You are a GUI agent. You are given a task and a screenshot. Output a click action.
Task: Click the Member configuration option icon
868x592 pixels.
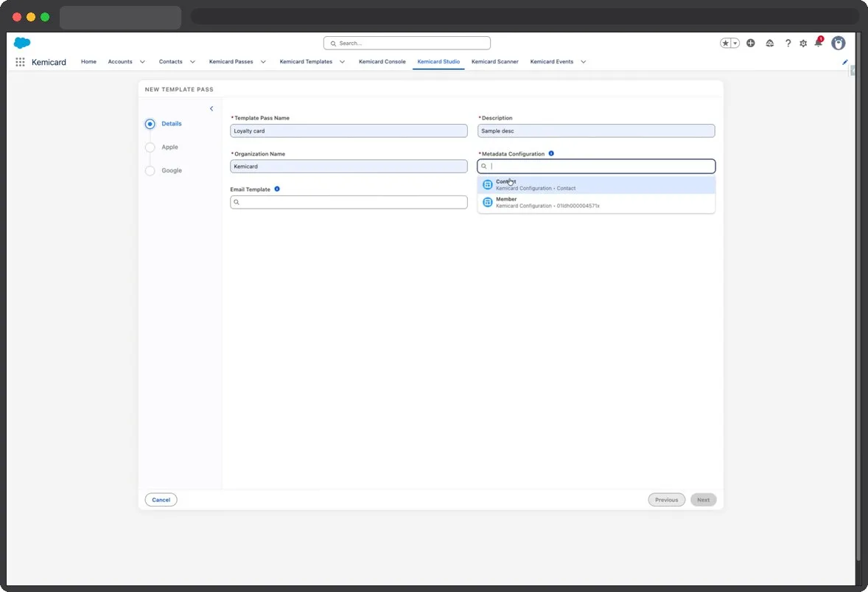(x=487, y=202)
